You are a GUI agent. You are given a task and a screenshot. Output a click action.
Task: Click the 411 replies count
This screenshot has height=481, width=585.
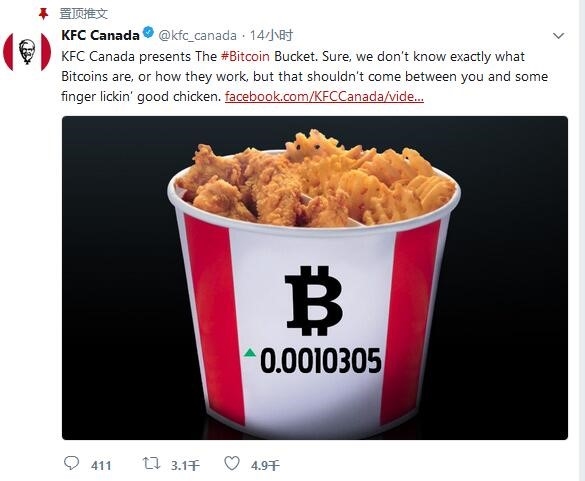pyautogui.click(x=101, y=465)
